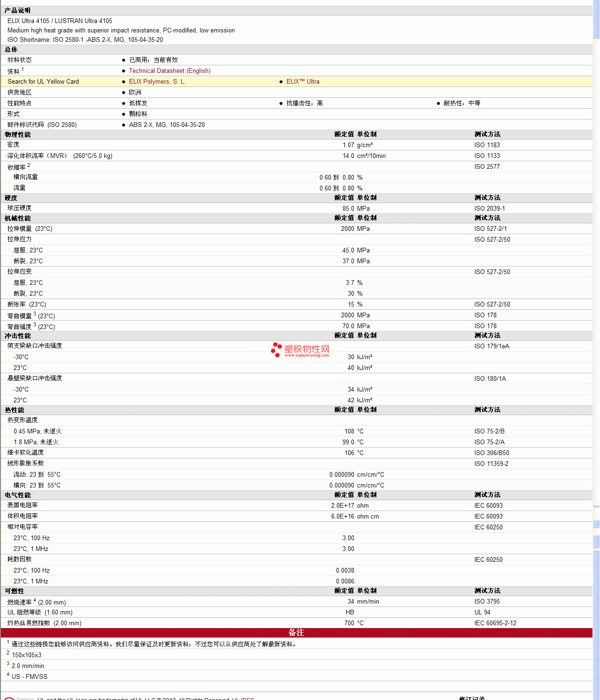This screenshot has width=600, height=700.
Task: Click the ISO 2039-1 test method
Action: pyautogui.click(x=490, y=208)
